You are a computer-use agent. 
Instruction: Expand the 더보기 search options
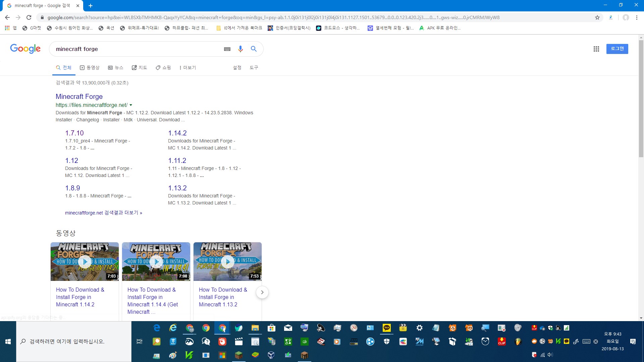coord(188,68)
